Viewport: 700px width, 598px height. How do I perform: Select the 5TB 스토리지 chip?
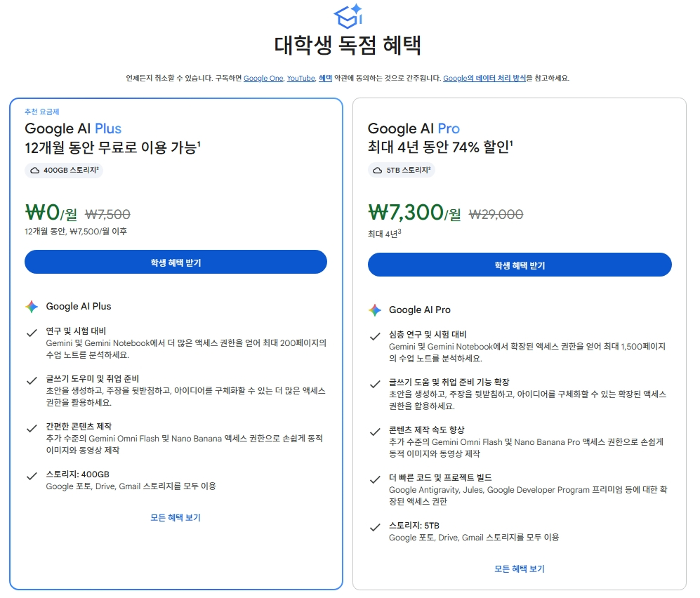coord(402,171)
